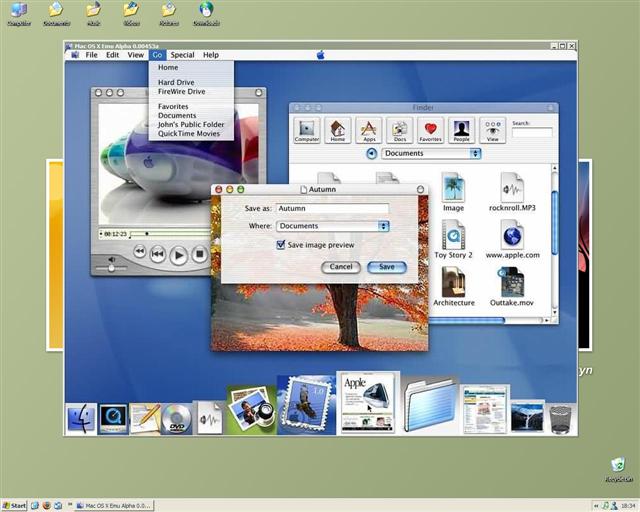Open the audio waveform document in Dock

210,418
